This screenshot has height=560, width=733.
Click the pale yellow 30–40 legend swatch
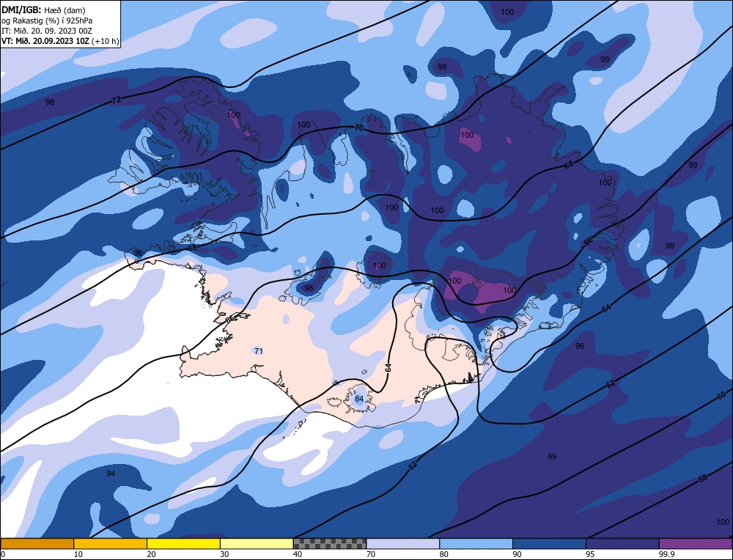[x=257, y=543]
